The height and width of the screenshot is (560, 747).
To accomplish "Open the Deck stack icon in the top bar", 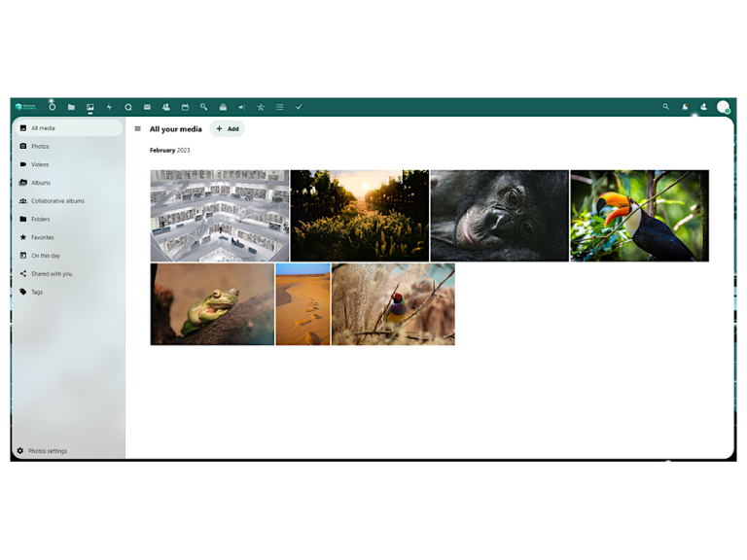I will coord(223,107).
